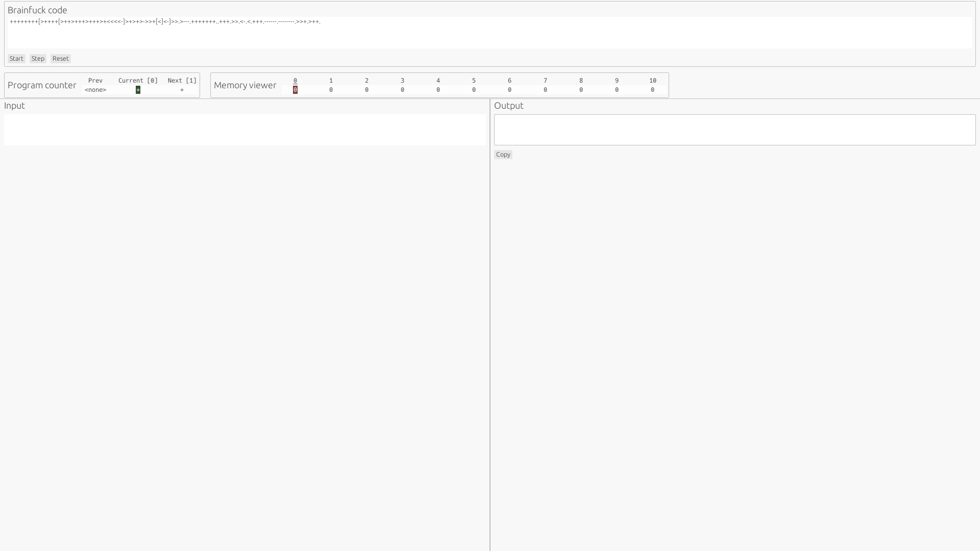980x551 pixels.
Task: Click the 'Memory viewer' heading
Action: [x=245, y=85]
